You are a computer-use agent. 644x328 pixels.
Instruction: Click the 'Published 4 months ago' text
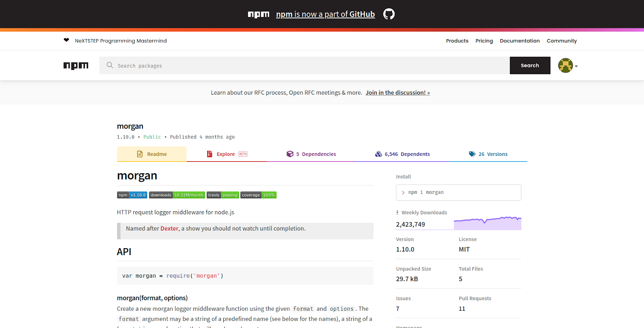(x=202, y=137)
